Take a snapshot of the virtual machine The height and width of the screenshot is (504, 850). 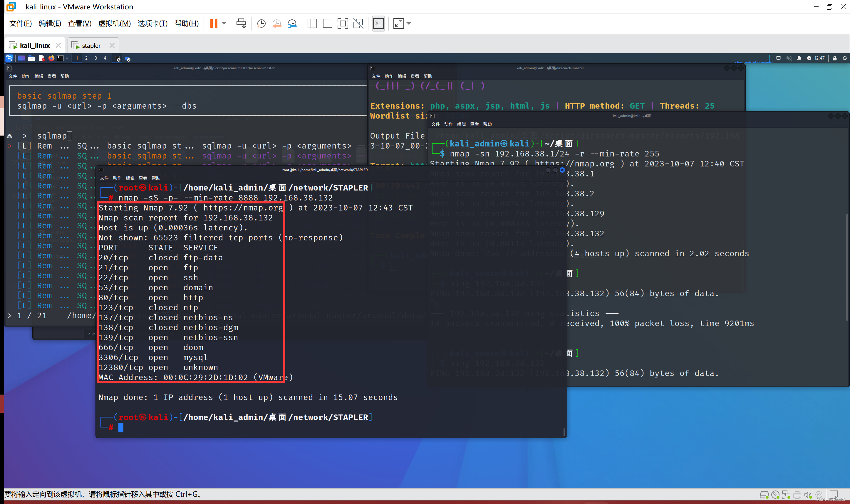(x=261, y=23)
